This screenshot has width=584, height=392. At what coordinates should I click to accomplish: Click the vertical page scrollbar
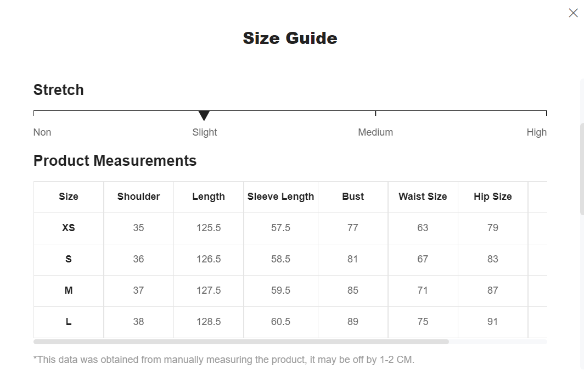coord(582,169)
